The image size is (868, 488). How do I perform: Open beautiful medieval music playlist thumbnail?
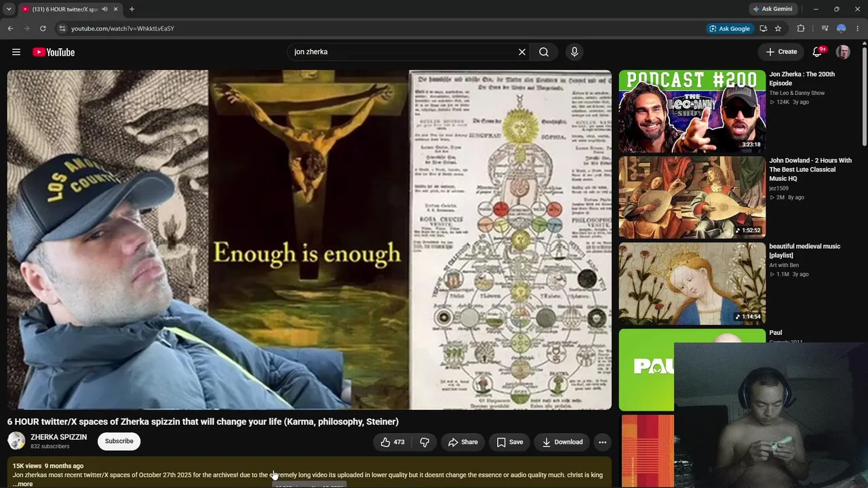pos(692,283)
